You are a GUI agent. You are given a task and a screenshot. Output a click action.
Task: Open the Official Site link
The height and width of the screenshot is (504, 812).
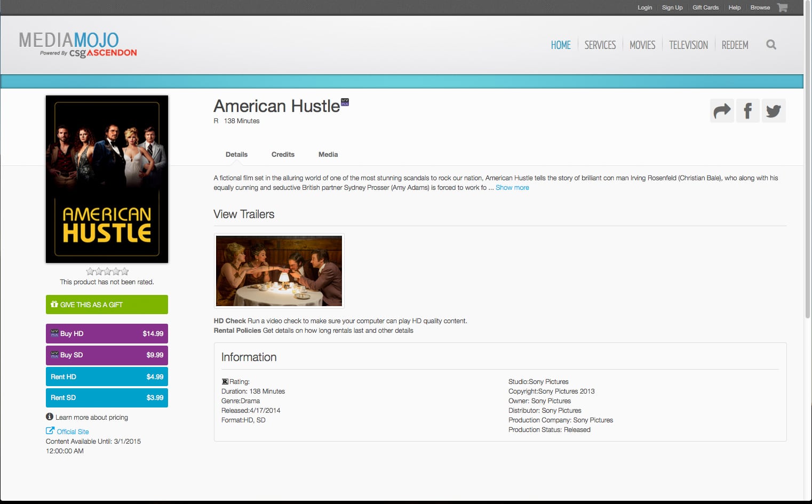click(x=73, y=432)
